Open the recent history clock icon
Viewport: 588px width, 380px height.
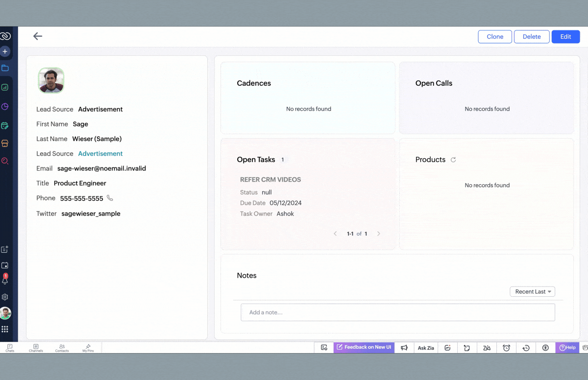526,348
